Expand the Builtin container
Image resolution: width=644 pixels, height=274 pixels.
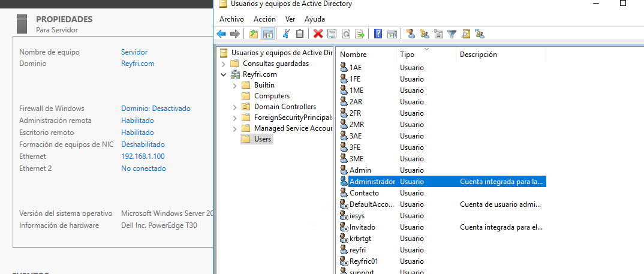tap(235, 86)
